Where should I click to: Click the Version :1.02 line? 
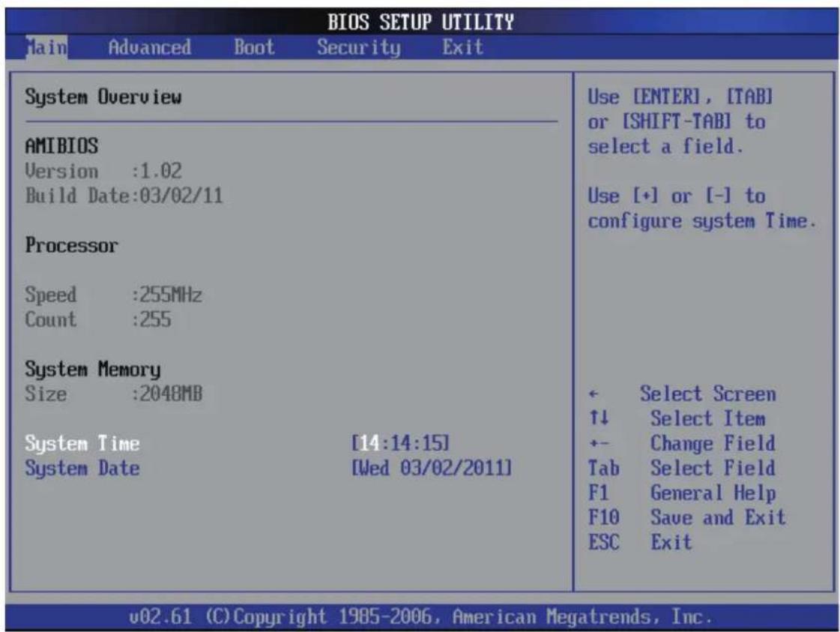point(103,171)
